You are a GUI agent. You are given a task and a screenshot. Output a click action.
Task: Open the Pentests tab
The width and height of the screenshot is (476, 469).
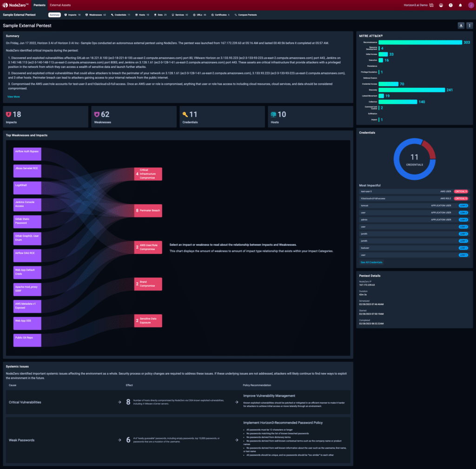tap(40, 5)
